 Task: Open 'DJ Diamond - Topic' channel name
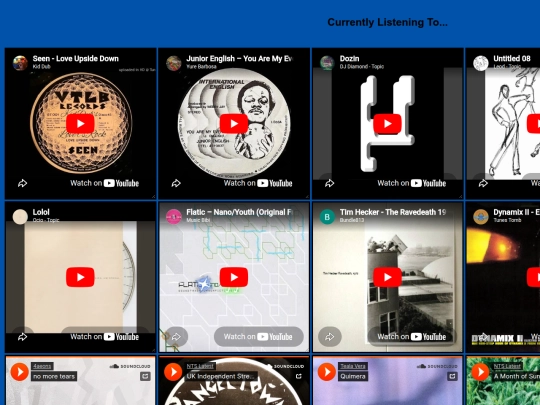point(362,66)
